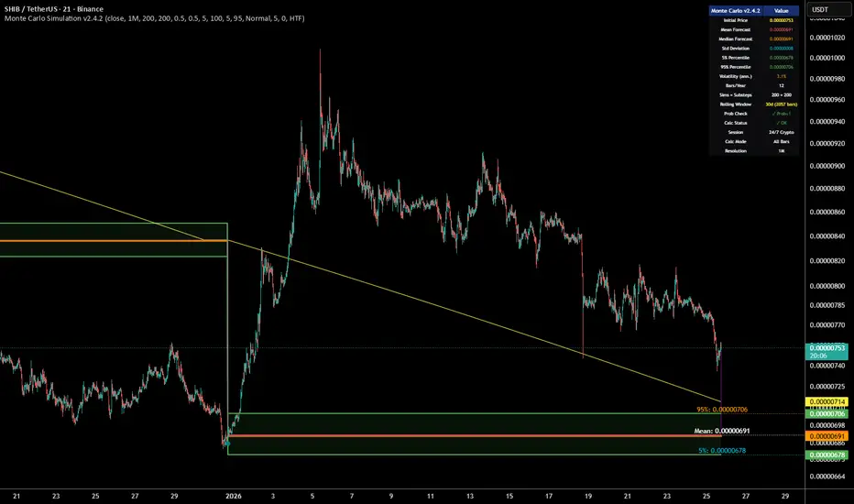Click the 'Resolution' table row label

coord(735,151)
